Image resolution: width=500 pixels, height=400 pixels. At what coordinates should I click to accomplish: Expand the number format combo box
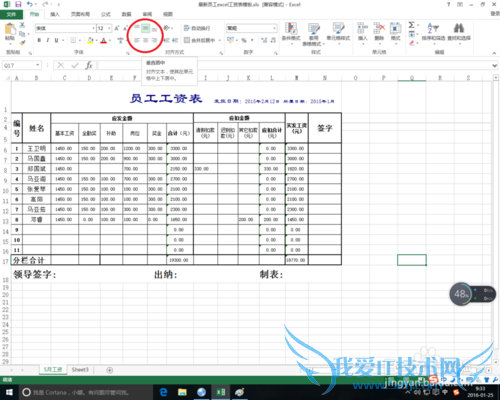[274, 28]
